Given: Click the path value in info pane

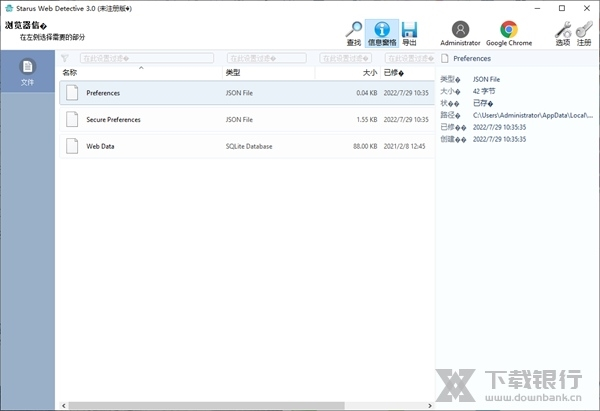Looking at the screenshot, I should 533,115.
